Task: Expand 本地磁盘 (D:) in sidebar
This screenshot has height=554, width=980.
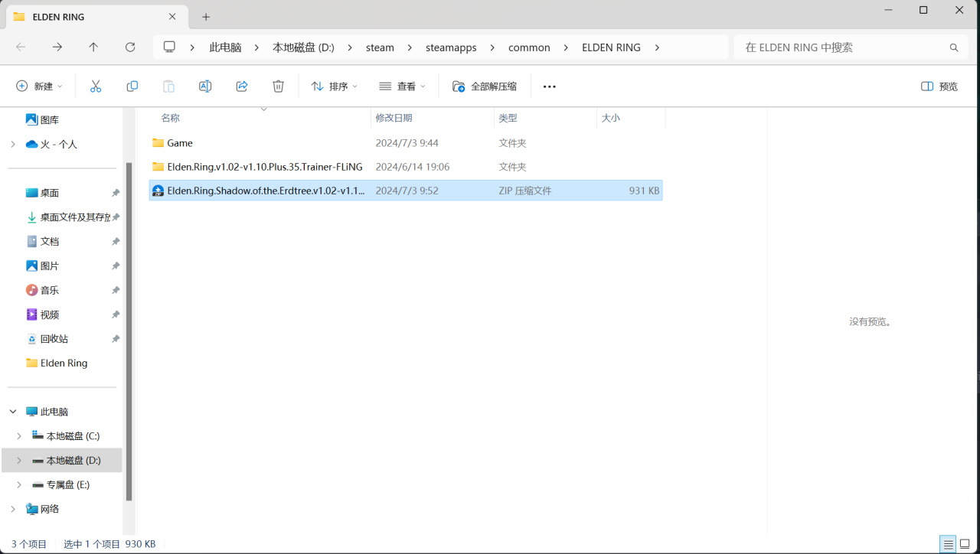Action: (x=19, y=461)
